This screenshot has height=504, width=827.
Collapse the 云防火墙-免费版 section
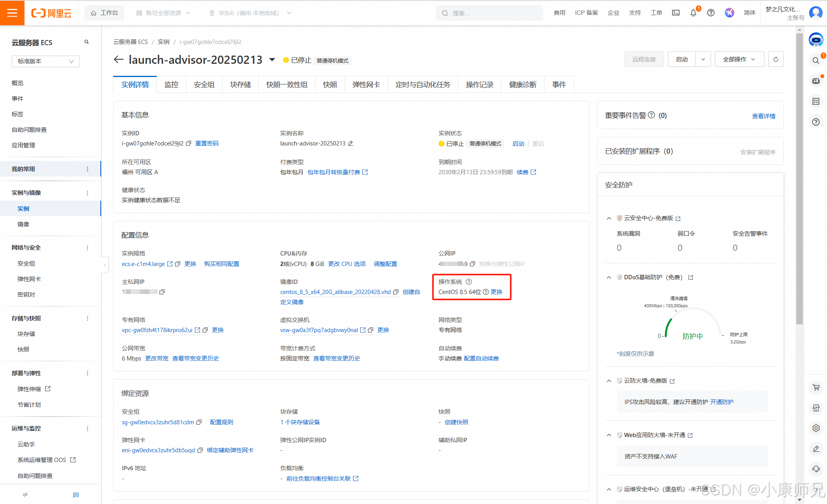point(609,381)
